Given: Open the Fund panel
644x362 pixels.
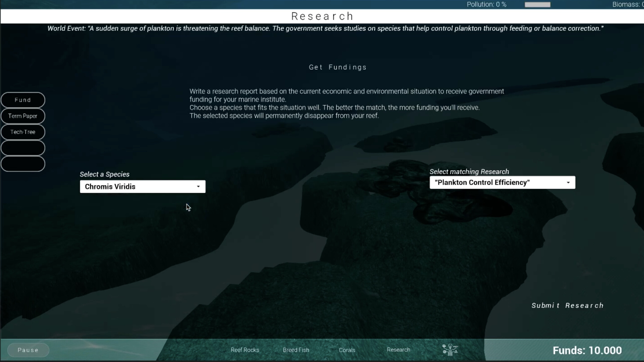Looking at the screenshot, I should (23, 100).
